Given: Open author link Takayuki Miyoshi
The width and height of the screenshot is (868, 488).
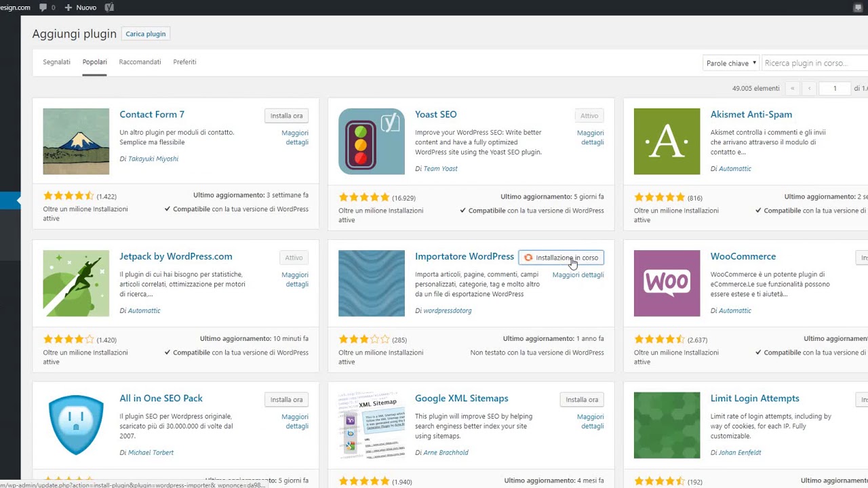Looking at the screenshot, I should [x=153, y=159].
